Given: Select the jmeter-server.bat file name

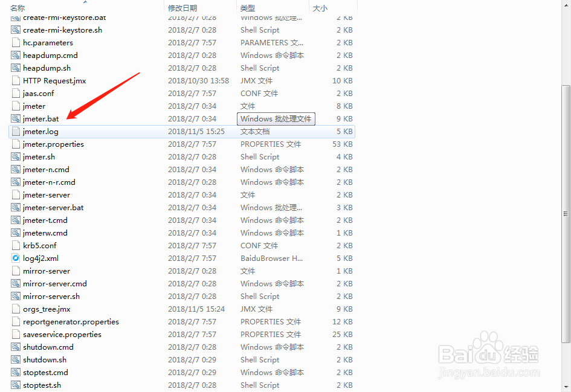Looking at the screenshot, I should click(53, 208).
